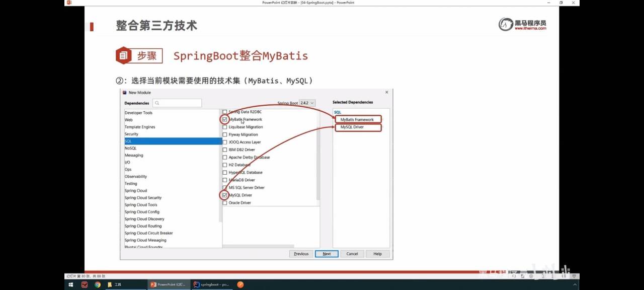
Task: Click the dependency list horizontal scrollbar
Action: (x=258, y=246)
